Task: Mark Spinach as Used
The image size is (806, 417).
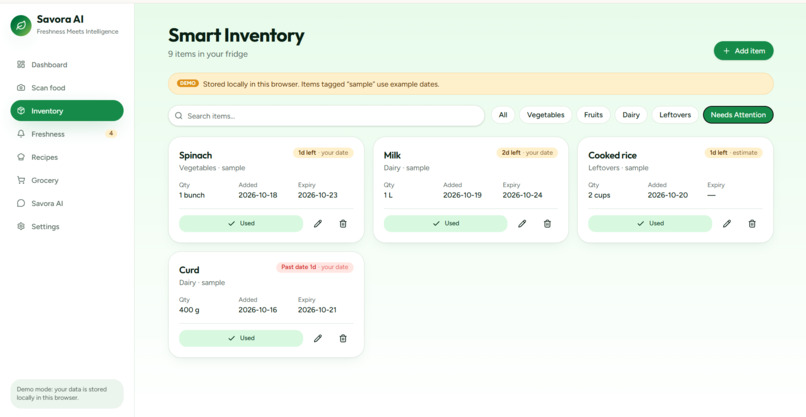Action: (241, 224)
